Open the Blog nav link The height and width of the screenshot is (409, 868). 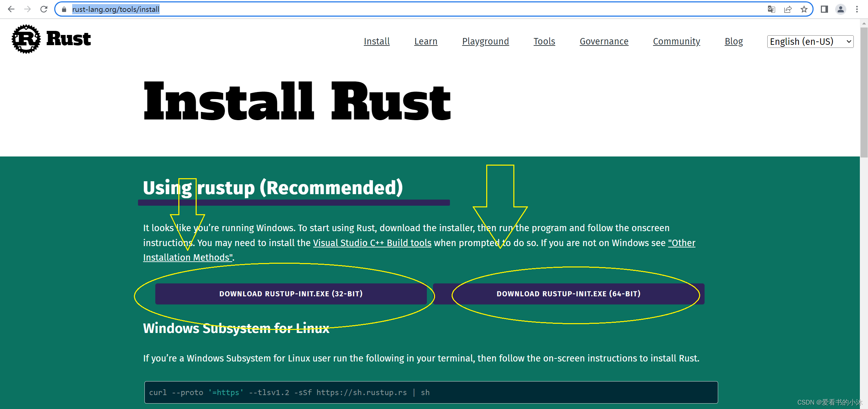(734, 41)
